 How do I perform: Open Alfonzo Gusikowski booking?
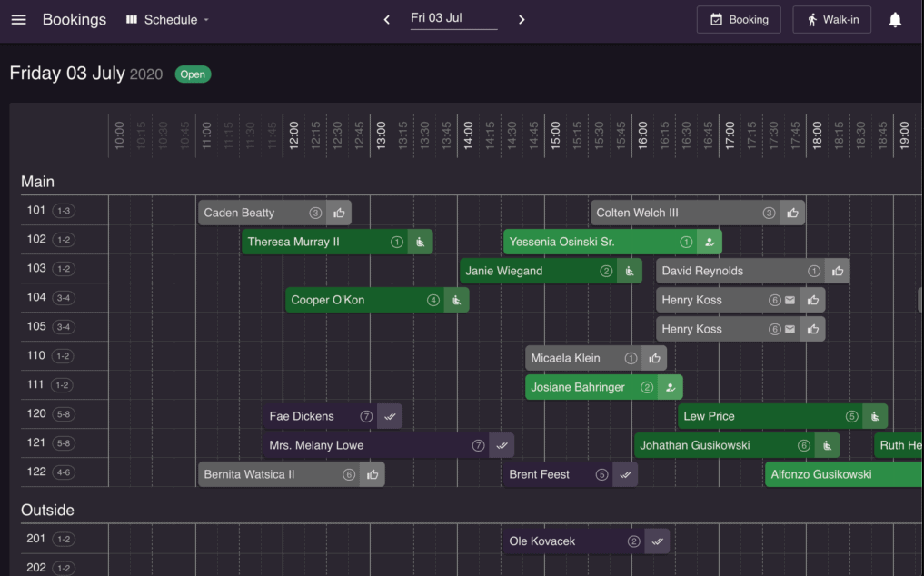[x=844, y=474]
